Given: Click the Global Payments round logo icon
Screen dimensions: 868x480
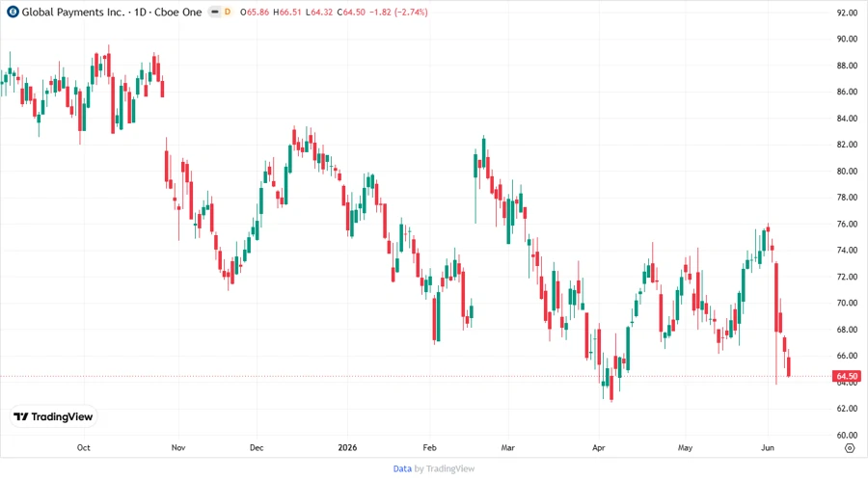Looking at the screenshot, I should 13,12.
